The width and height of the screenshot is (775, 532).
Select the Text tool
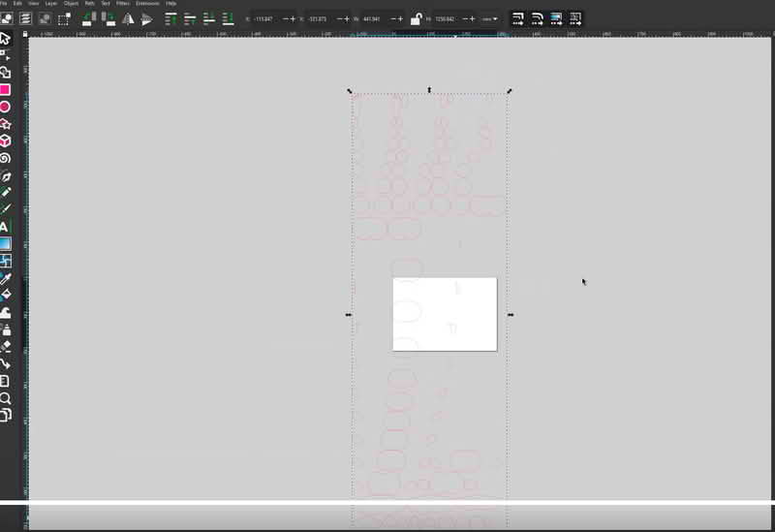[5, 226]
